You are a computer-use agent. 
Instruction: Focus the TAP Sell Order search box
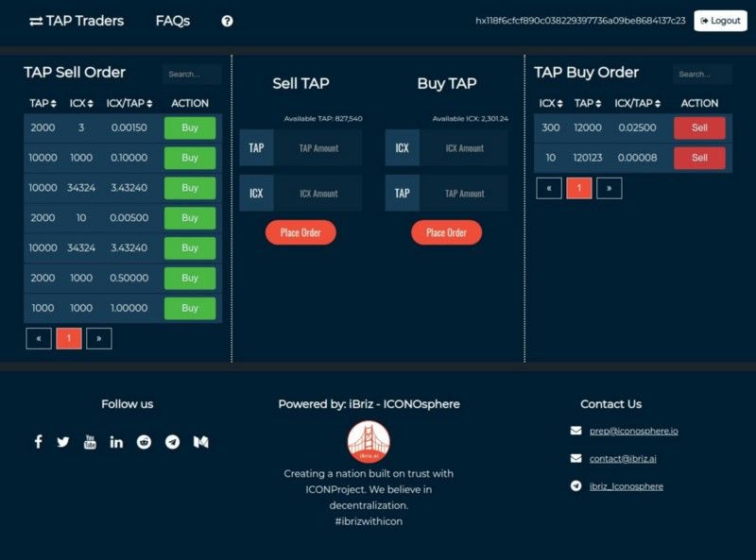pyautogui.click(x=192, y=75)
